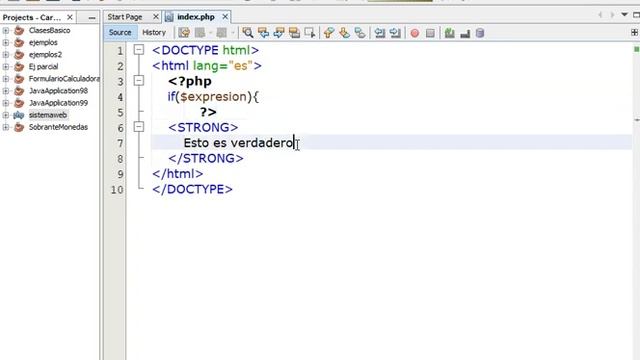The height and width of the screenshot is (360, 640).
Task: Close the Projects panel
Action: (x=70, y=17)
